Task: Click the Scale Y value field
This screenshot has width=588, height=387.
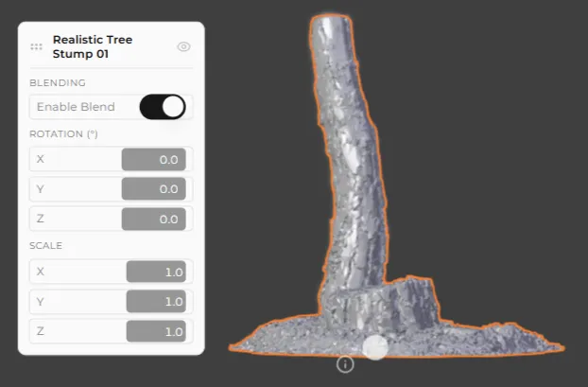Action: (156, 302)
